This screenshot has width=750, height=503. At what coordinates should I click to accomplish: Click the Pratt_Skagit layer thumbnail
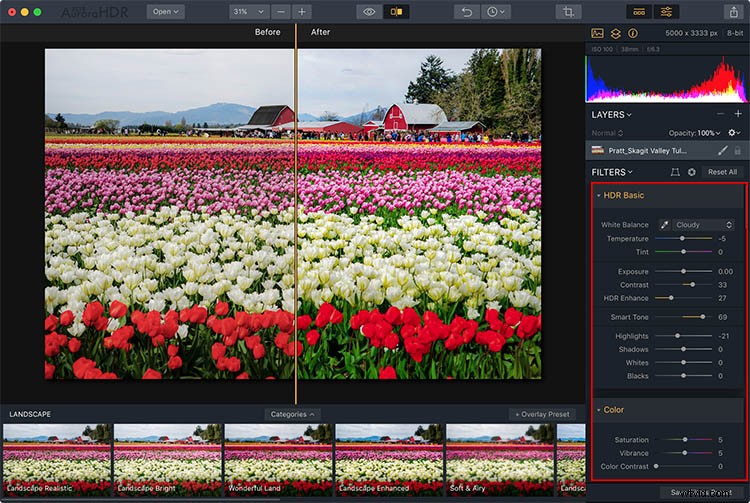pyautogui.click(x=597, y=150)
